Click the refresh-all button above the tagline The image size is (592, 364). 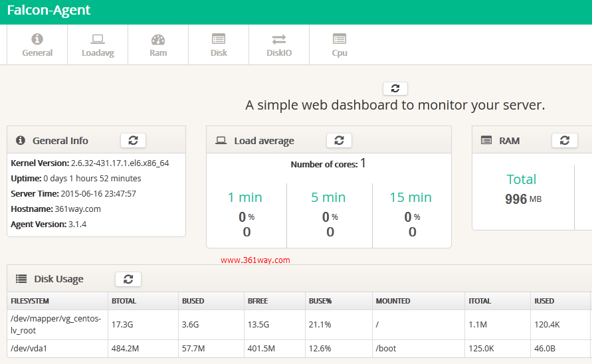coord(395,88)
